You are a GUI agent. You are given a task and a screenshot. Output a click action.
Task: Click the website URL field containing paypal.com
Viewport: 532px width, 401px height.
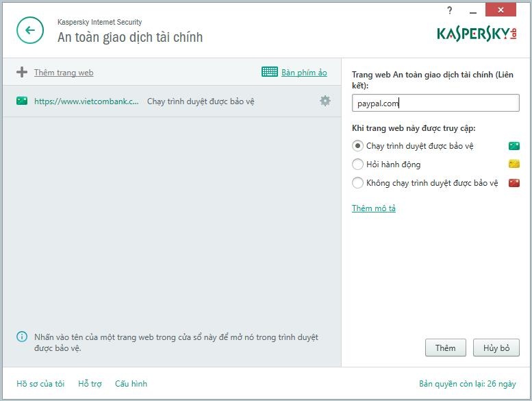(435, 103)
